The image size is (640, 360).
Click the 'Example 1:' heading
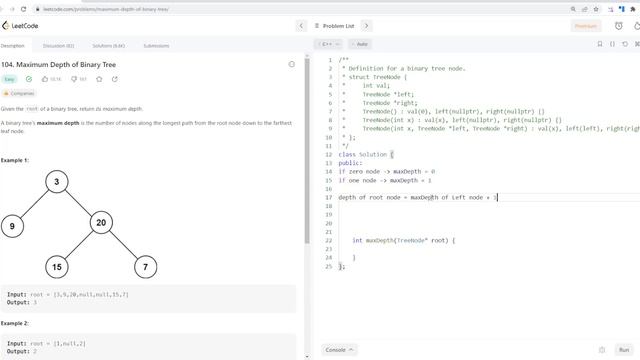point(15,160)
